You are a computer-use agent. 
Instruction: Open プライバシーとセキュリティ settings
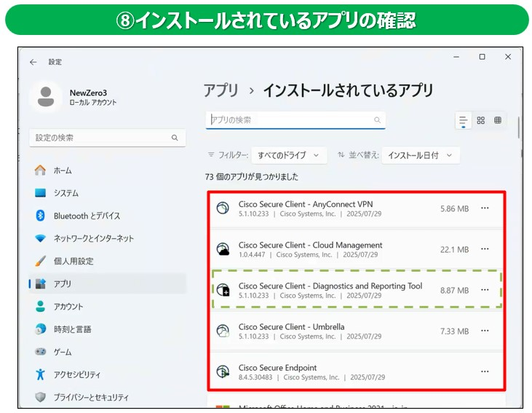pos(108,397)
